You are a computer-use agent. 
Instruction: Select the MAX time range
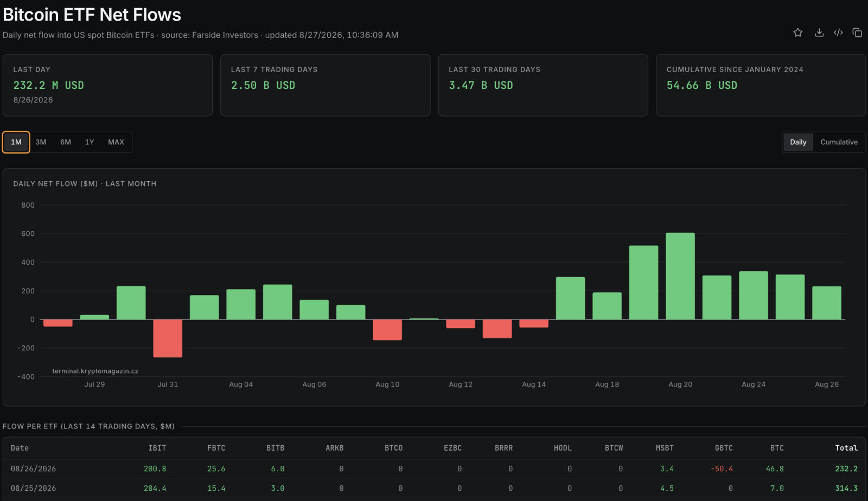116,142
